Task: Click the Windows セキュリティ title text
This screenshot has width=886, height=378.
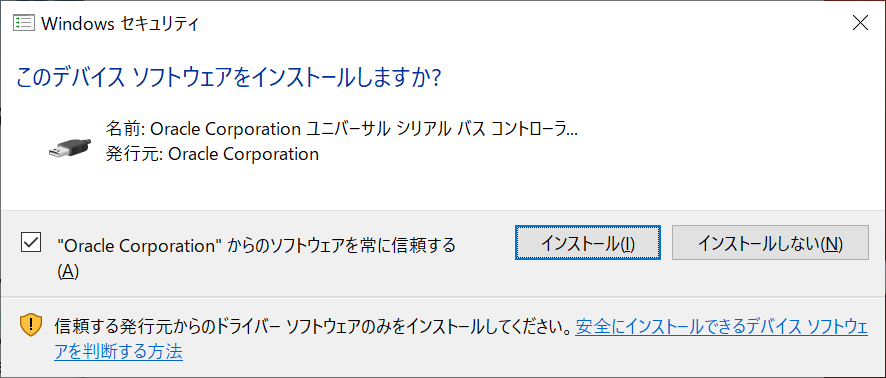Action: click(x=120, y=24)
